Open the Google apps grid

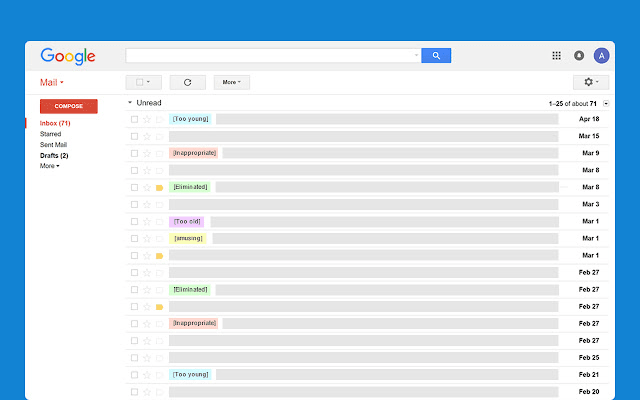[x=557, y=56]
